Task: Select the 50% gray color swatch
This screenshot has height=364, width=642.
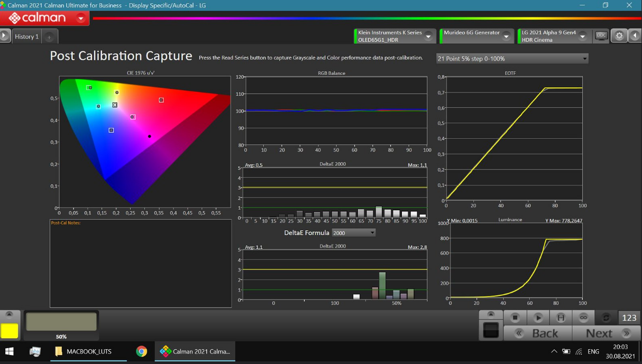Action: click(61, 322)
